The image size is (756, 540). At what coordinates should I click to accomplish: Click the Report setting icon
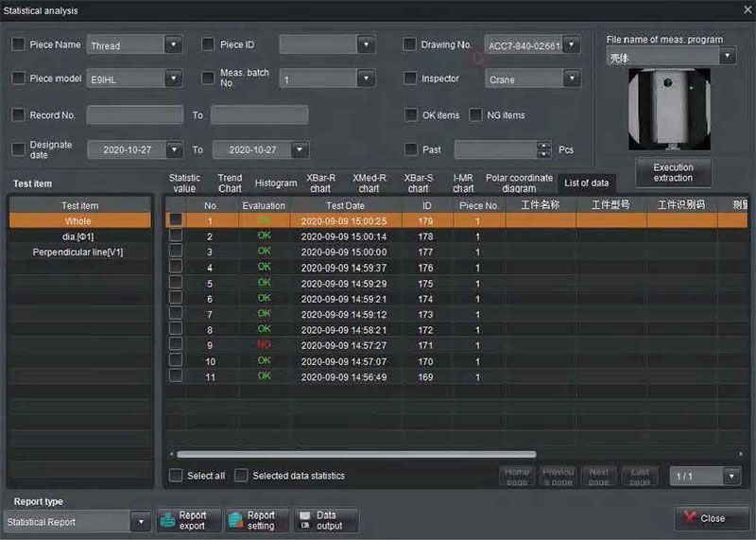point(235,521)
